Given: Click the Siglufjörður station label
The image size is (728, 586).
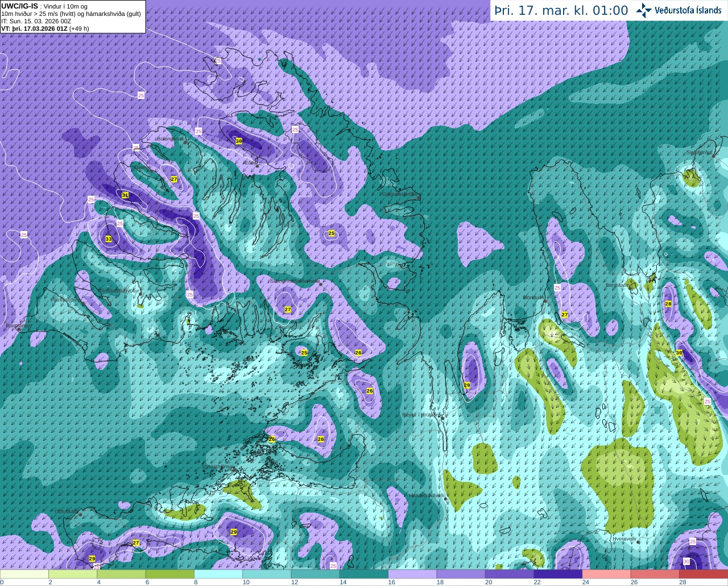Looking at the screenshot, I should [x=700, y=152].
